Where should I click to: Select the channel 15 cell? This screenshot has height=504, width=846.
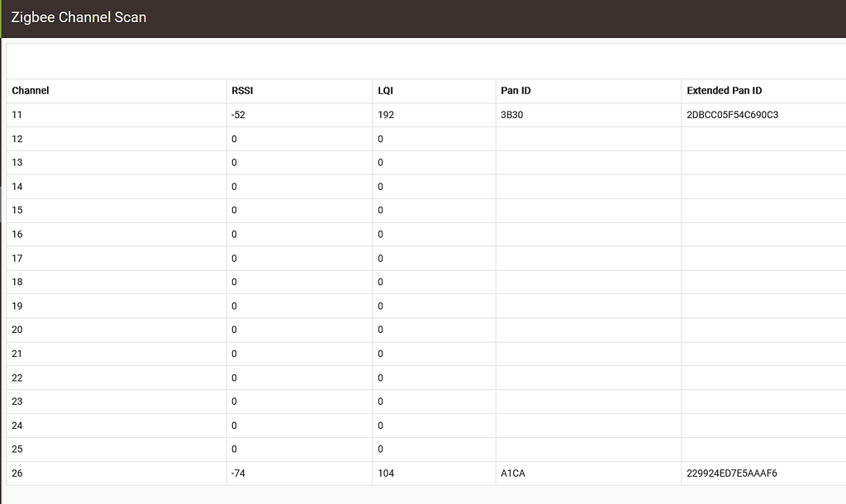(x=17, y=211)
